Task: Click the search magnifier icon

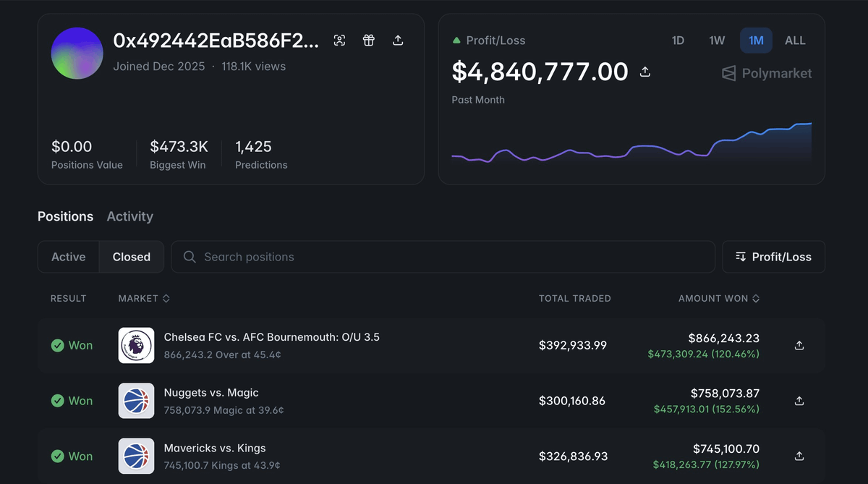Action: point(190,257)
